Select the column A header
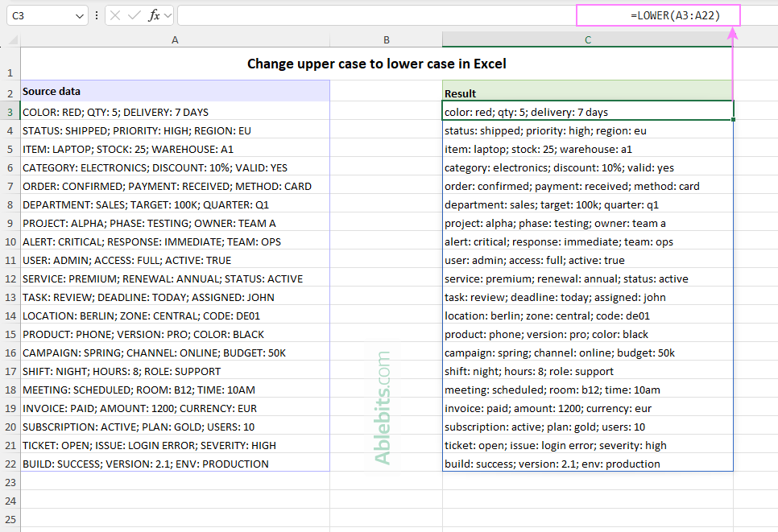 coord(175,39)
